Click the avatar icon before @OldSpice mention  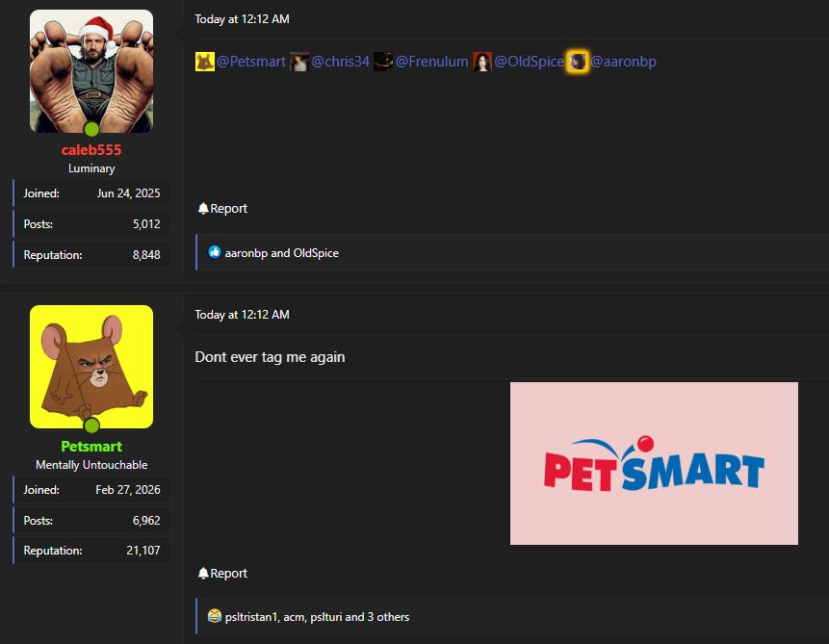482,62
